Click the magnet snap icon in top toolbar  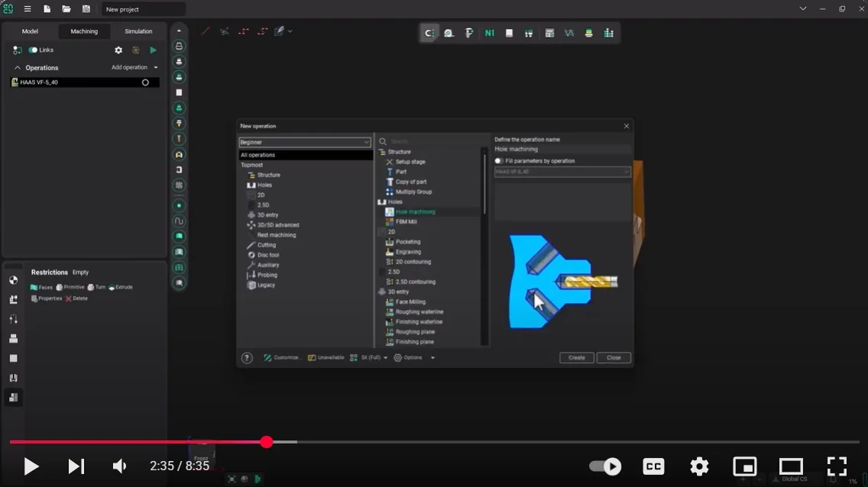coord(429,33)
